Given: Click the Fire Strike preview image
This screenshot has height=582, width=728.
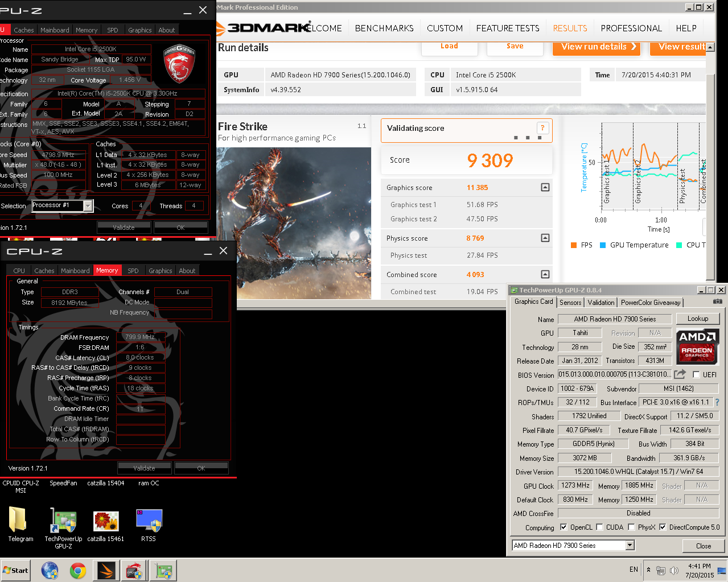Looking at the screenshot, I should pos(294,223).
